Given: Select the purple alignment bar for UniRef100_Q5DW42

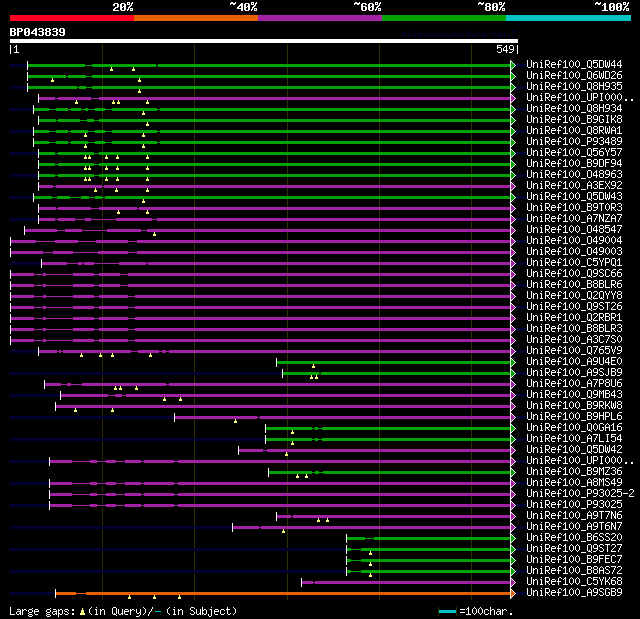Looking at the screenshot, I should pyautogui.click(x=374, y=451).
